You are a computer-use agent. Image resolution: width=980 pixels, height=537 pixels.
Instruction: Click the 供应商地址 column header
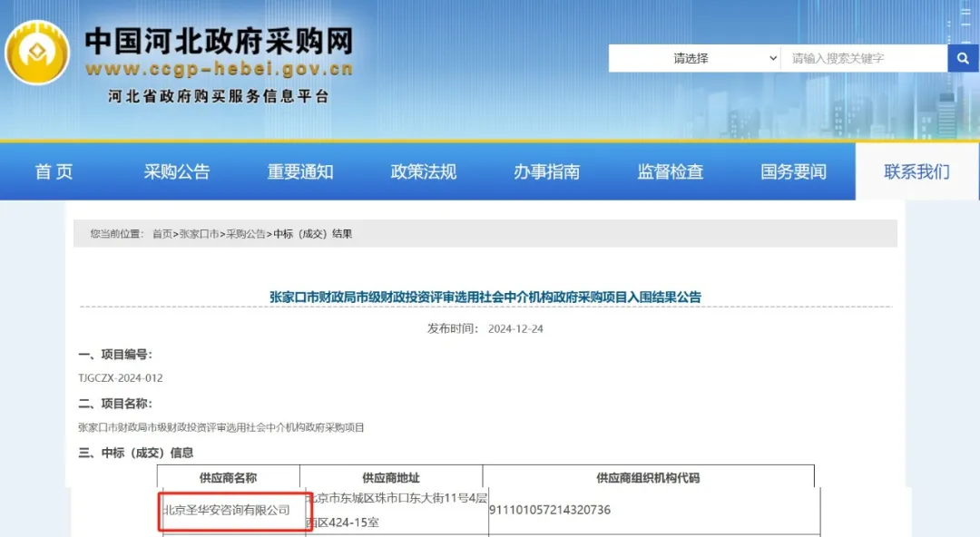coord(391,478)
